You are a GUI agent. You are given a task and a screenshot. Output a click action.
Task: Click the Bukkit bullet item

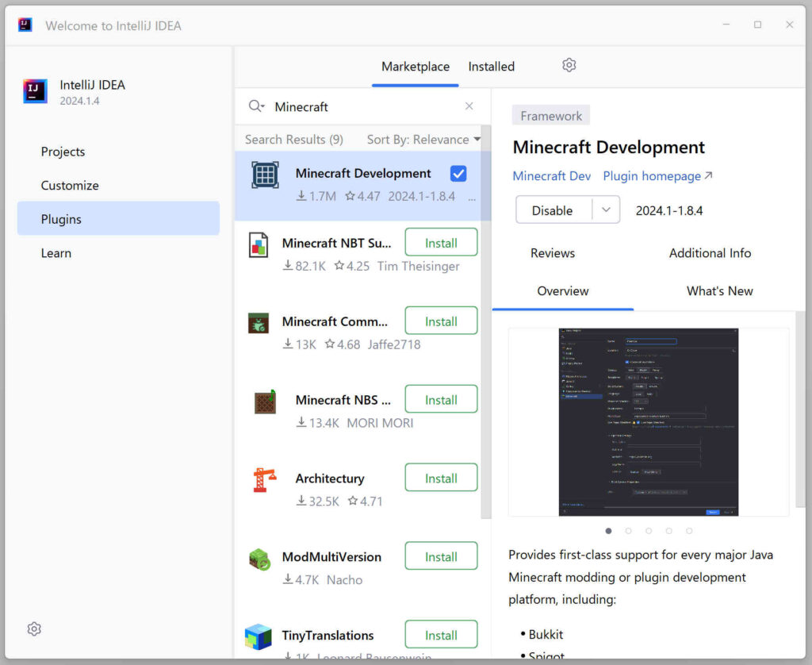click(x=546, y=634)
